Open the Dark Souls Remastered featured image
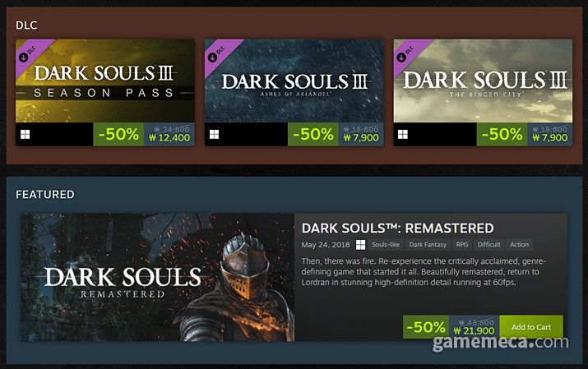This screenshot has height=369, width=588. coord(157,277)
